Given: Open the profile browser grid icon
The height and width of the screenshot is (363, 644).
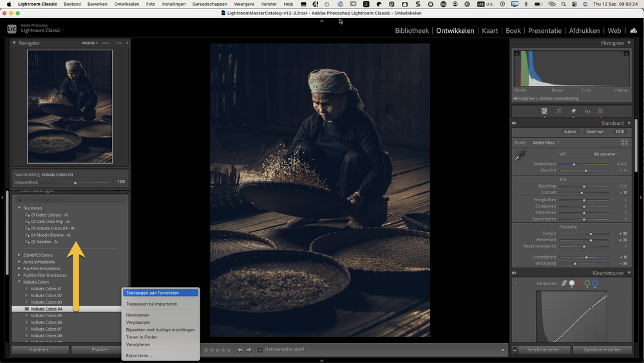Looking at the screenshot, I should pos(624,142).
